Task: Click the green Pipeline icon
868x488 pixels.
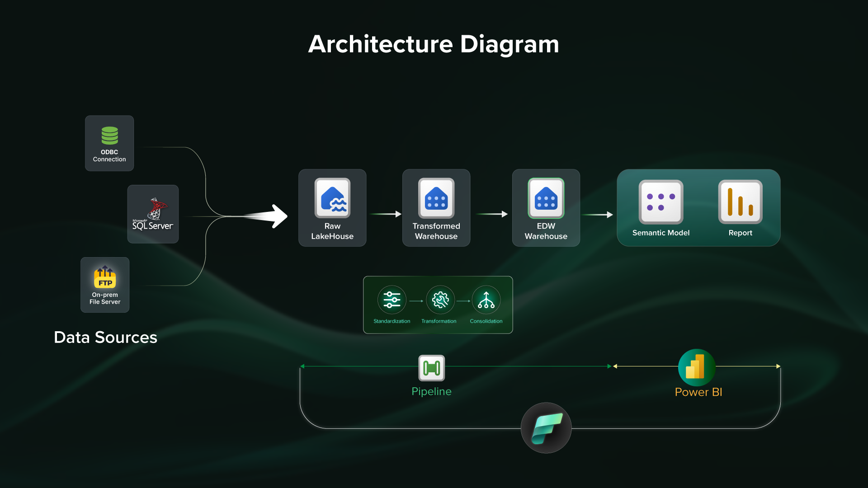Action: click(x=431, y=368)
